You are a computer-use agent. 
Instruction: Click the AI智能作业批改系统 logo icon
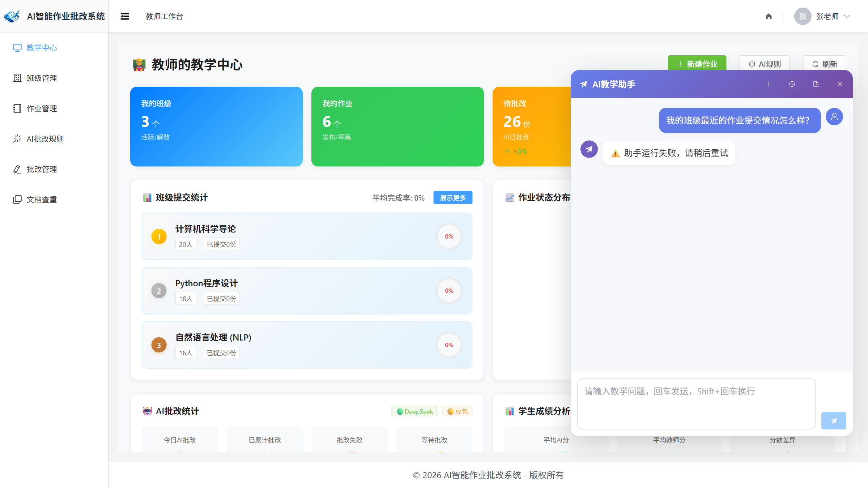tap(12, 16)
